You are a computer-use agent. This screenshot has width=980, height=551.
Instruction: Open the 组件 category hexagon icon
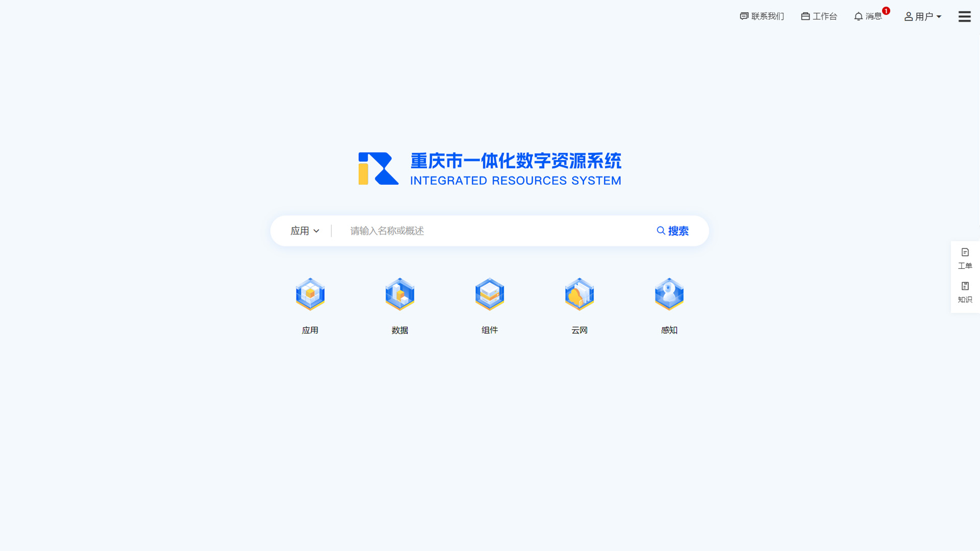(489, 294)
